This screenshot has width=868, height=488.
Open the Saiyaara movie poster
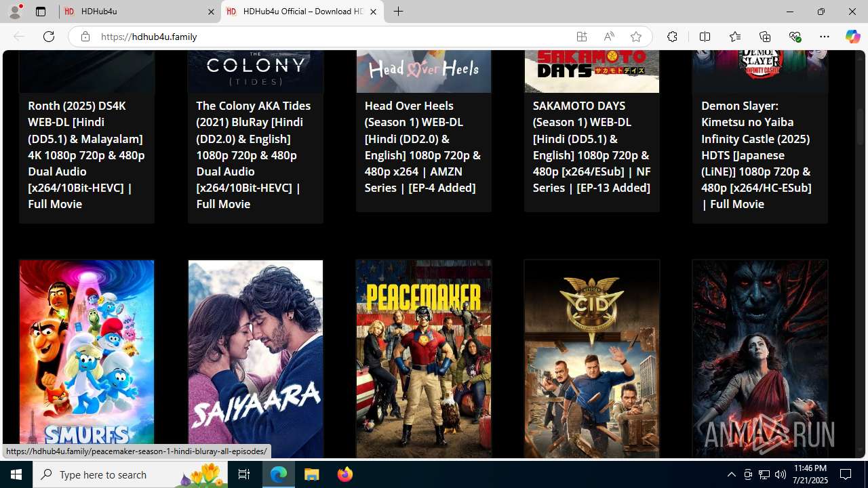(x=256, y=359)
